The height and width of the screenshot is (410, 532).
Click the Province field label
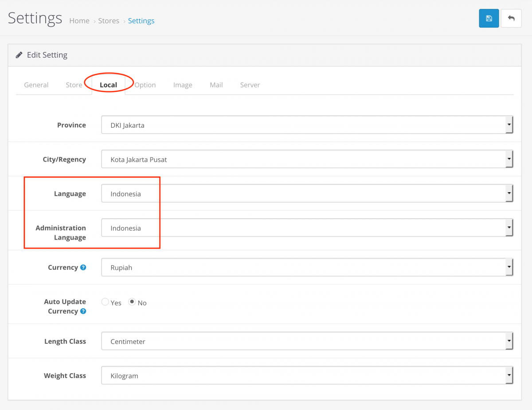coord(71,125)
